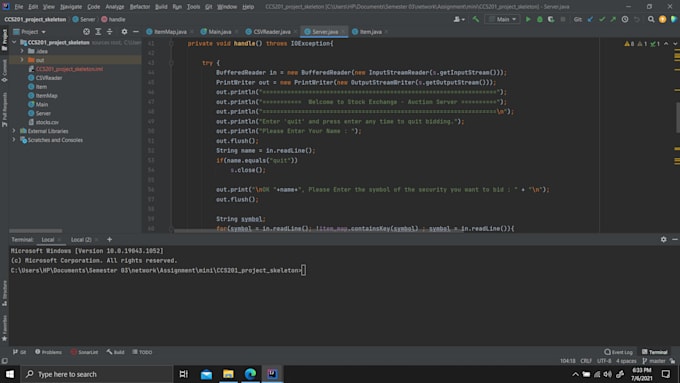
Task: Hide the Terminal panel with minus icon
Action: pos(675,239)
